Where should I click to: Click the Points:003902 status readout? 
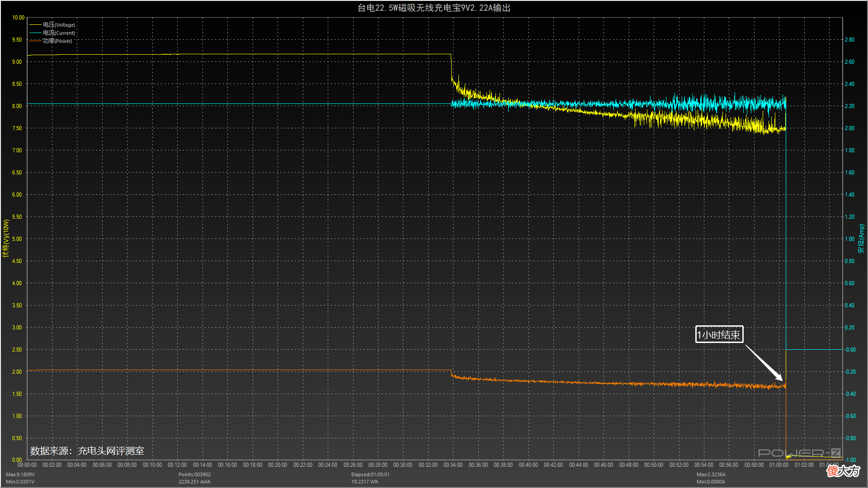click(x=194, y=474)
